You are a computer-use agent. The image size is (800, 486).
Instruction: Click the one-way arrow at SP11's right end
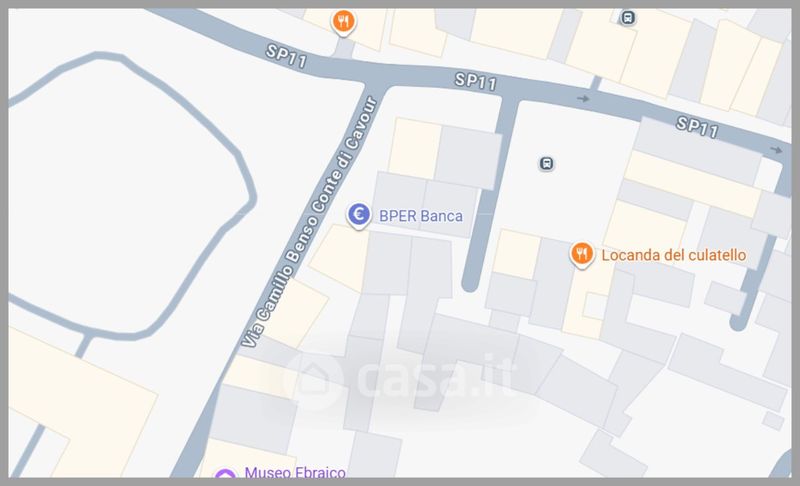pos(776,150)
